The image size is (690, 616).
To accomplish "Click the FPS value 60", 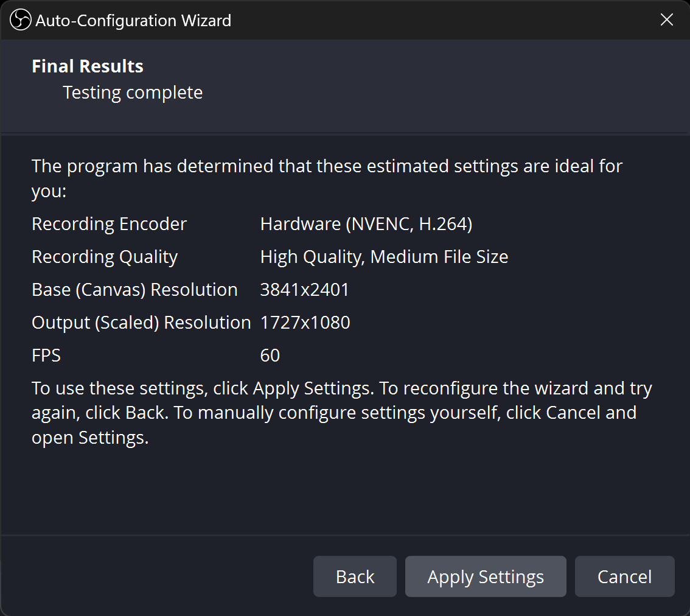I will [x=270, y=355].
